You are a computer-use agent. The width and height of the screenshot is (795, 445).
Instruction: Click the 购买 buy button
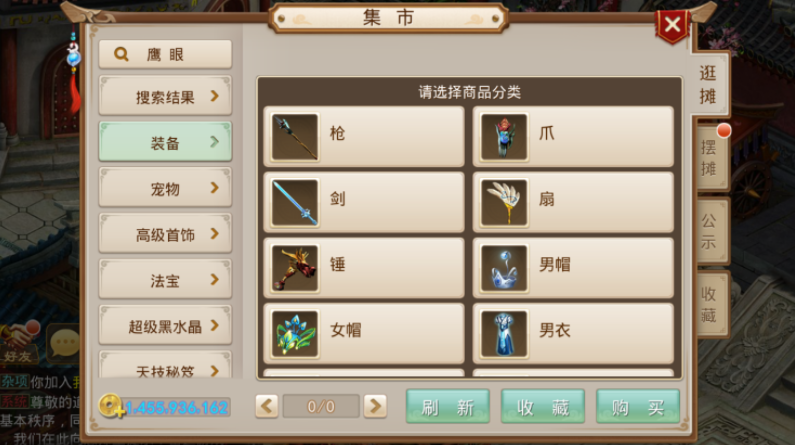[x=638, y=406]
